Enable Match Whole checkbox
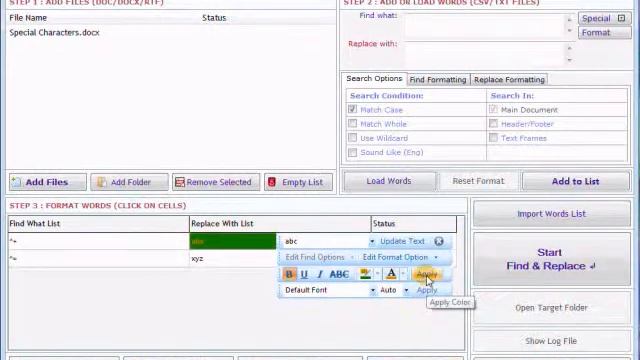 (x=353, y=124)
